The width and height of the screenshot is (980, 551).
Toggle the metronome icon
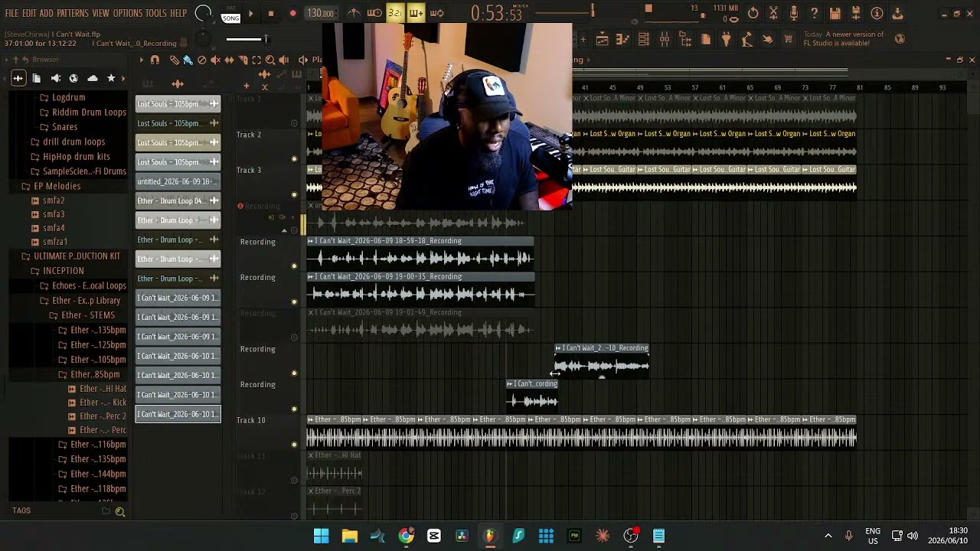[353, 13]
